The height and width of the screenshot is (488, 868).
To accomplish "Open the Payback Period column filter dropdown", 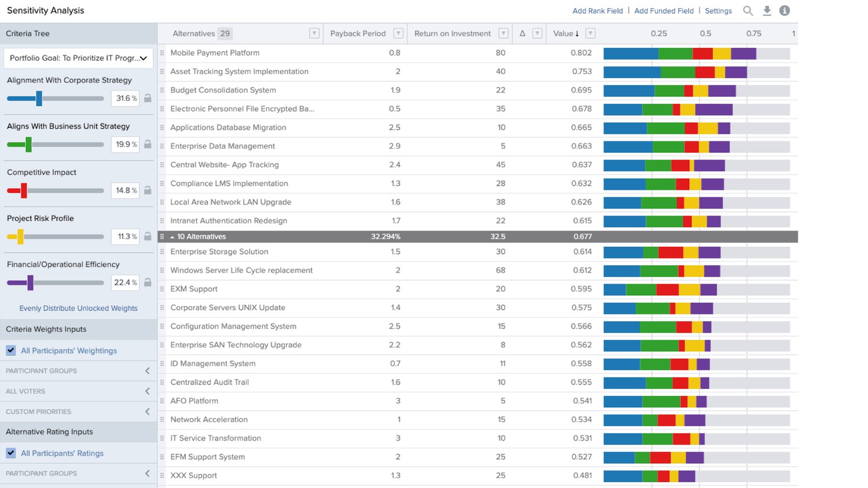I will pyautogui.click(x=398, y=34).
